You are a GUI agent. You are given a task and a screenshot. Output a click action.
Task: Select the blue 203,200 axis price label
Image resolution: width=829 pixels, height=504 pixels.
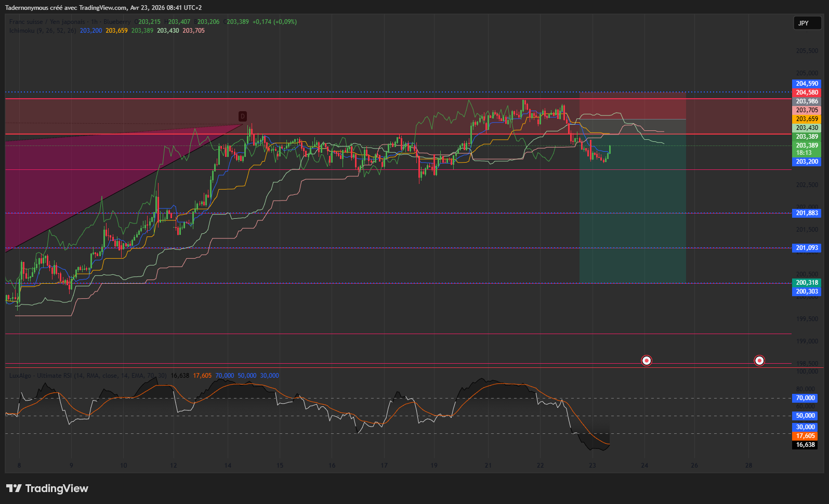pos(807,162)
